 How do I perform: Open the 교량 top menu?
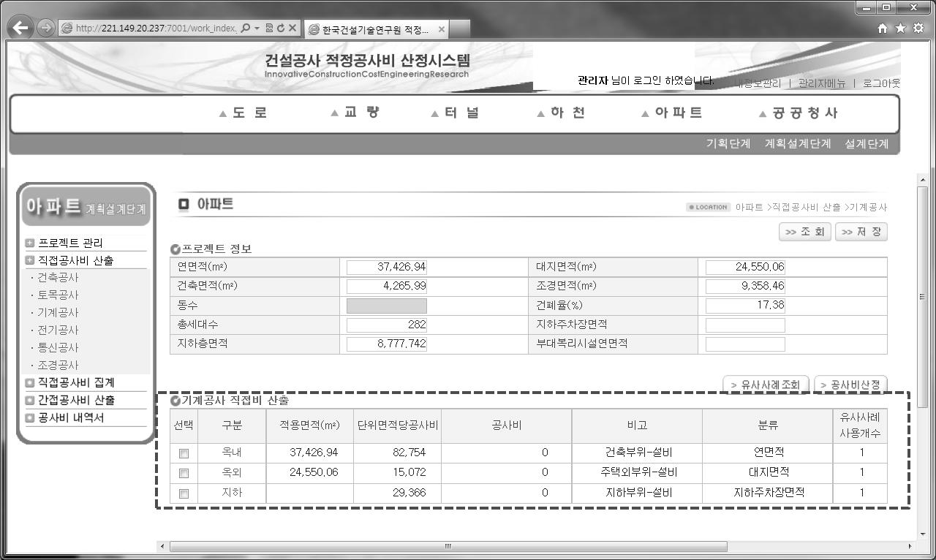click(x=355, y=113)
